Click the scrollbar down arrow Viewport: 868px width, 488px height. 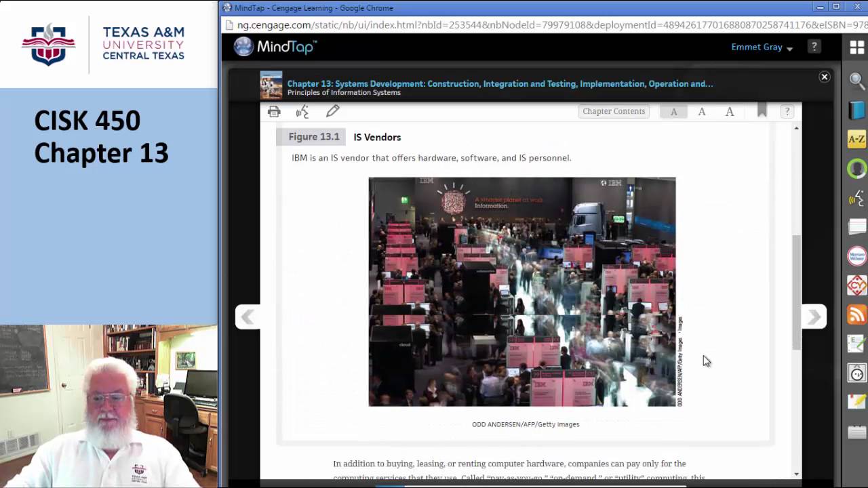click(796, 474)
